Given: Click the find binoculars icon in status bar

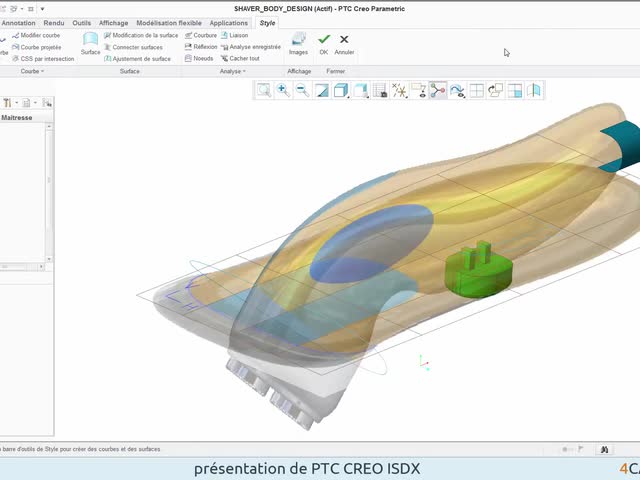Looking at the screenshot, I should point(604,449).
